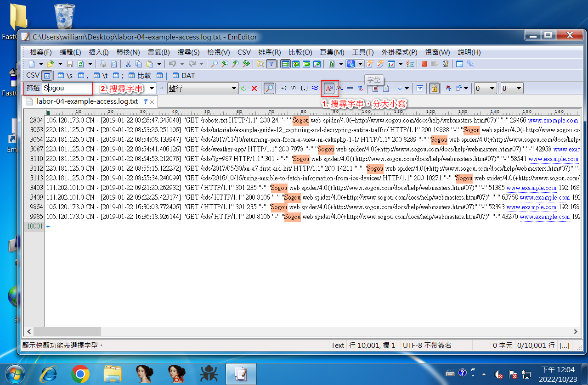
Task: Select the tab-separated \t CSV icon
Action: (100, 76)
